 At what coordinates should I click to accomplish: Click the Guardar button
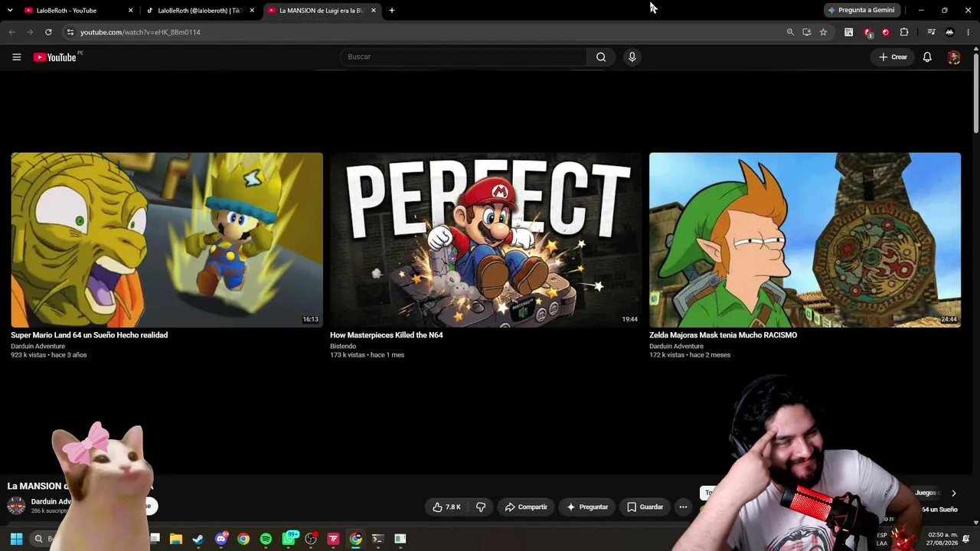[645, 507]
